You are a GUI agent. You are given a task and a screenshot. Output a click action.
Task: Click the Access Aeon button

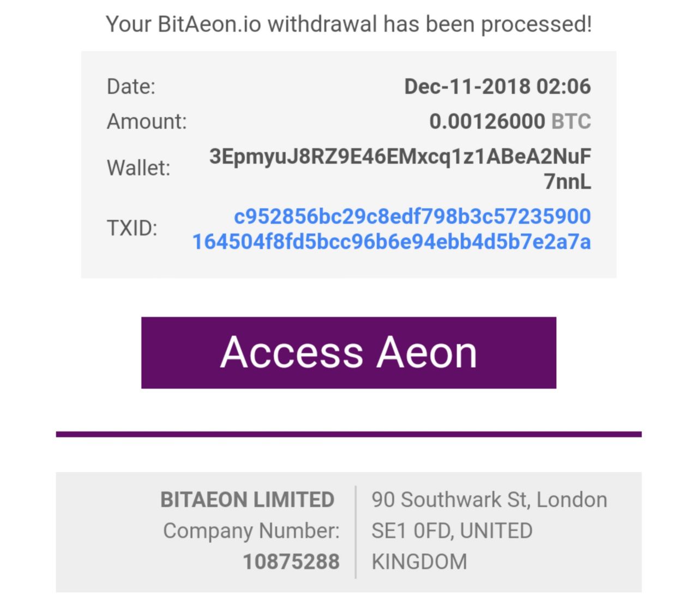click(x=348, y=352)
